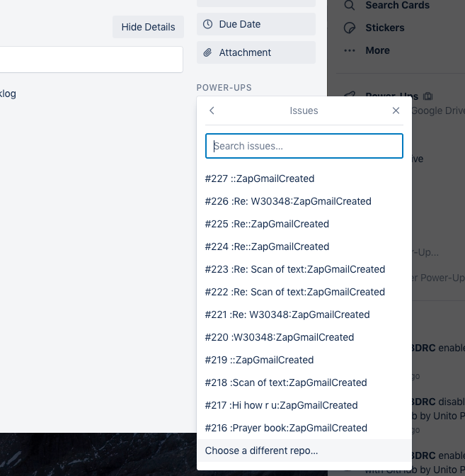Select issue #221 Re: W30348
Viewport: 465px width, 476px height.
pos(304,314)
